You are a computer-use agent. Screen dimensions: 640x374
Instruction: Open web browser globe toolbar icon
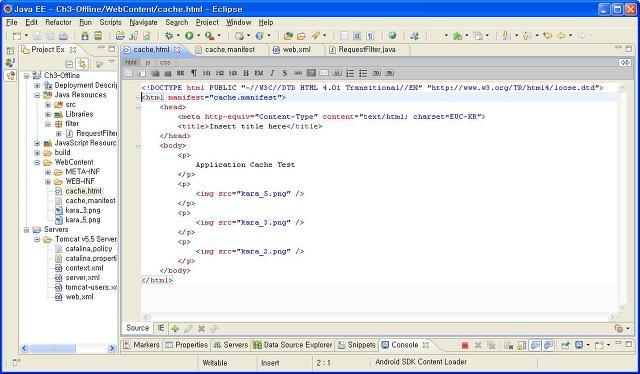pos(392,36)
